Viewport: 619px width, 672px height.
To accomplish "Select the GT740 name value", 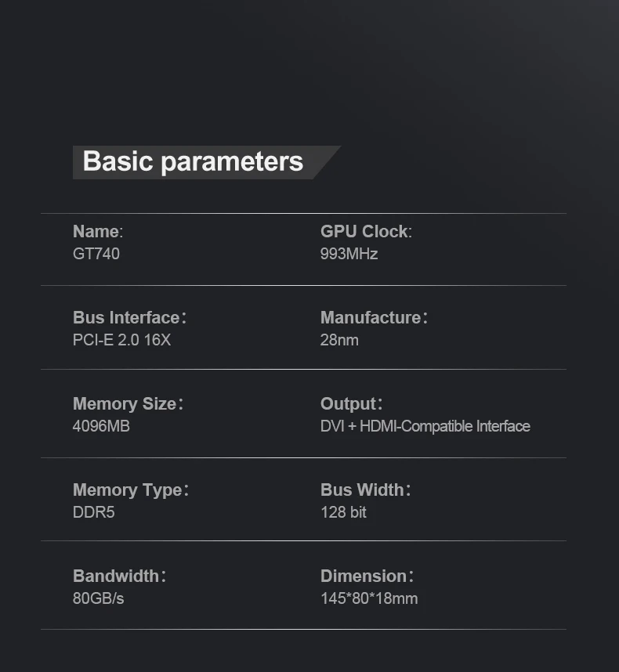I will coord(96,254).
